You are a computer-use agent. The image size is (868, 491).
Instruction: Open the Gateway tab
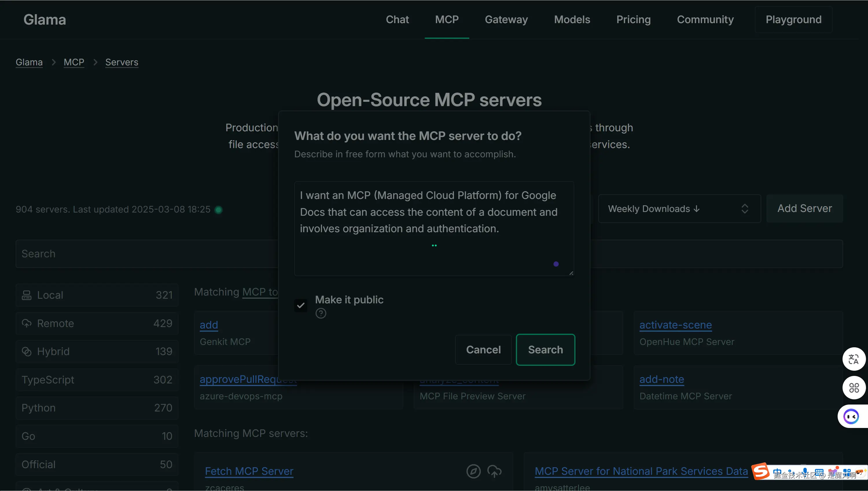(506, 20)
